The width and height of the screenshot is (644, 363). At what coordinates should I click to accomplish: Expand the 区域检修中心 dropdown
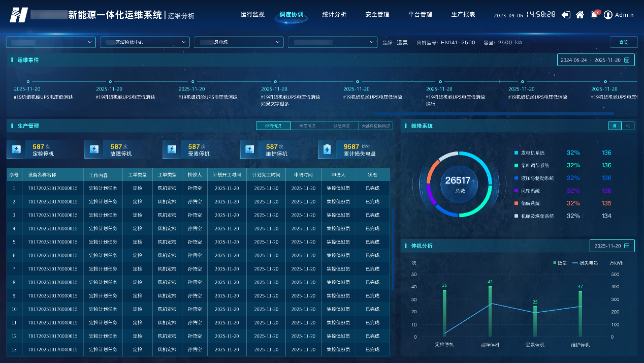pyautogui.click(x=145, y=42)
